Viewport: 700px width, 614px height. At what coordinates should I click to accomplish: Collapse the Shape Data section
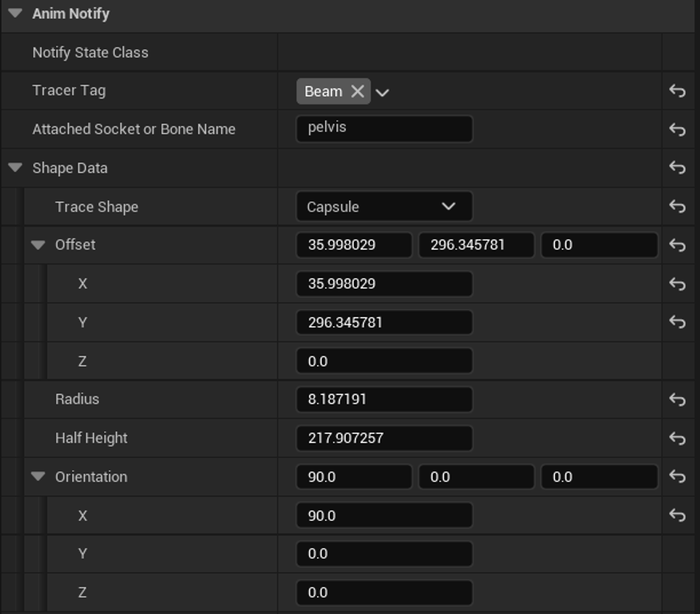click(x=15, y=168)
